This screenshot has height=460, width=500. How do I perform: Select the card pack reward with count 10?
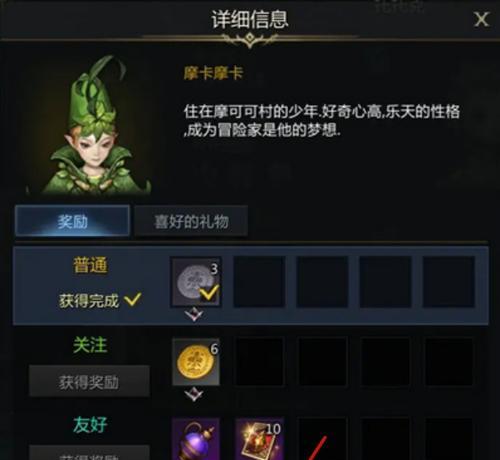[260, 439]
